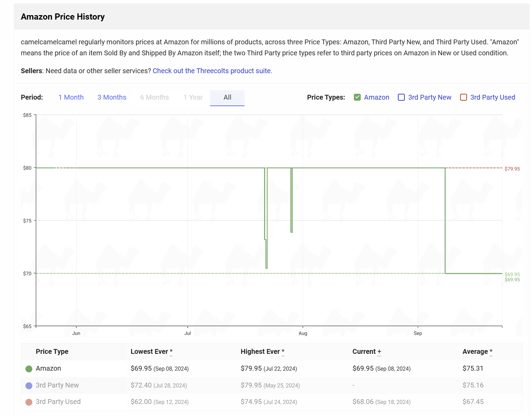The width and height of the screenshot is (532, 416).
Task: Select the 1 Month period
Action: pyautogui.click(x=71, y=98)
